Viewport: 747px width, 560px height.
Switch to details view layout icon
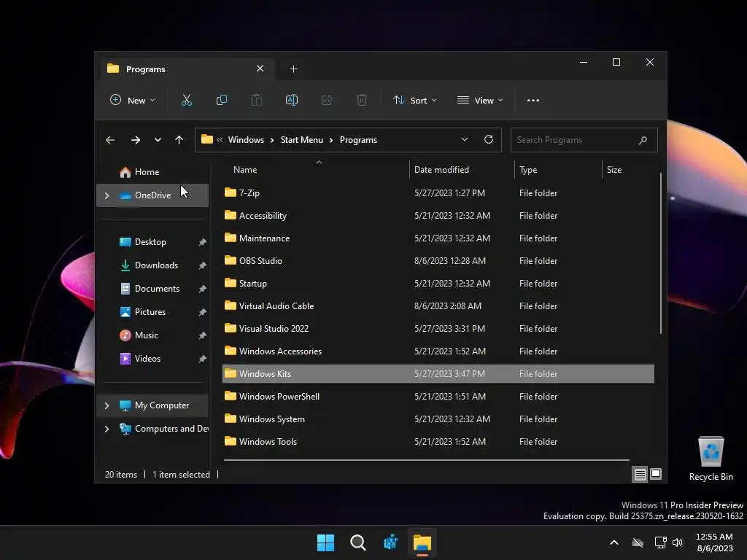640,474
